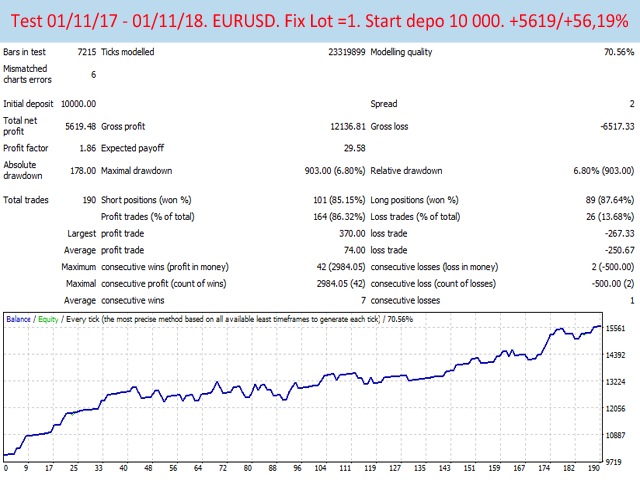This screenshot has width=640, height=480.
Task: Click x-axis label 33
Action: (x=99, y=468)
